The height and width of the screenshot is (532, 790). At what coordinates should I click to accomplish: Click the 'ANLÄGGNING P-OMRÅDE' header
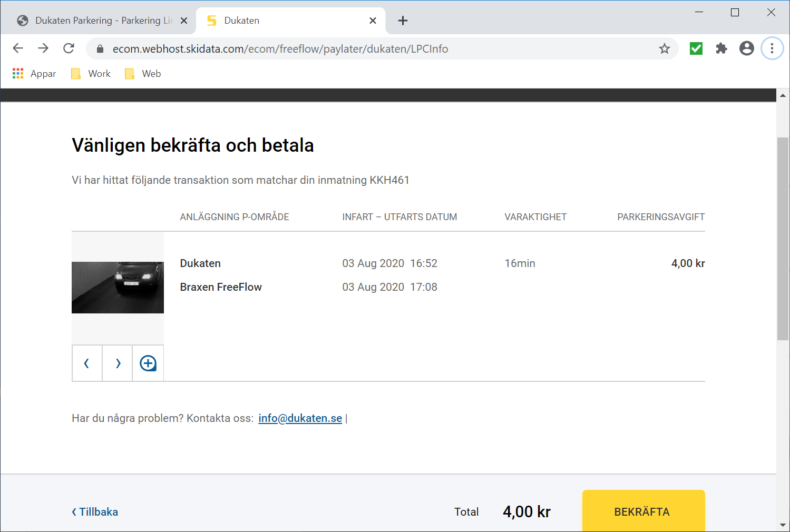235,217
